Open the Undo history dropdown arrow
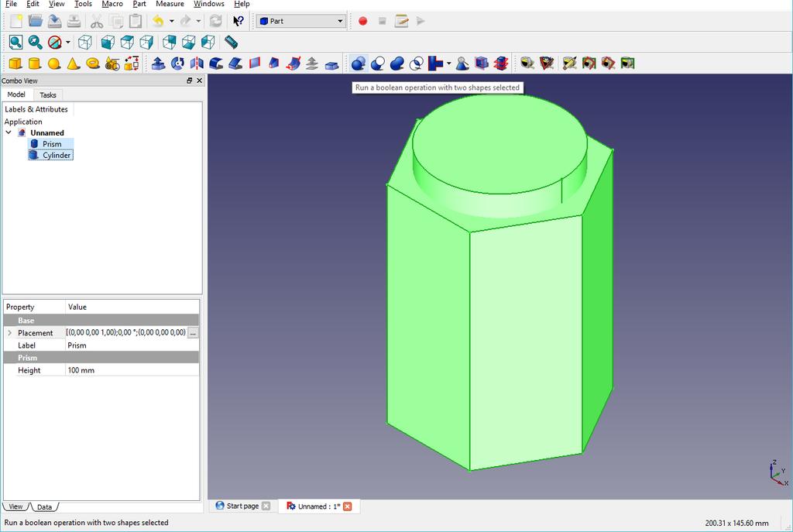The image size is (793, 532). tap(171, 21)
